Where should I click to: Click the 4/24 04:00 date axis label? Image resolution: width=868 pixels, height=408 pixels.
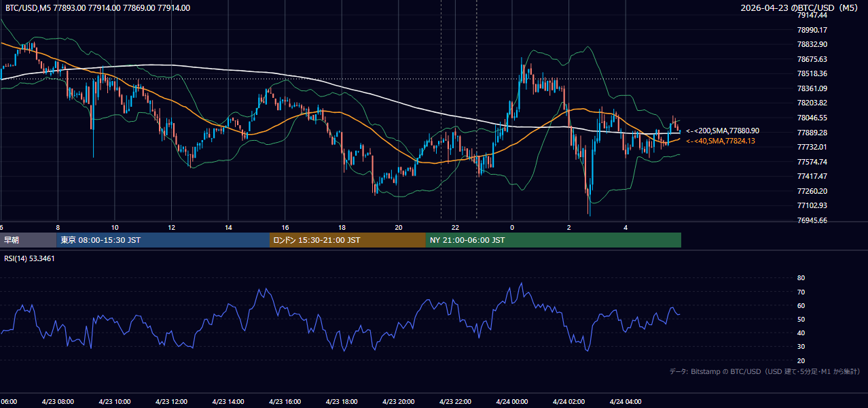626,401
